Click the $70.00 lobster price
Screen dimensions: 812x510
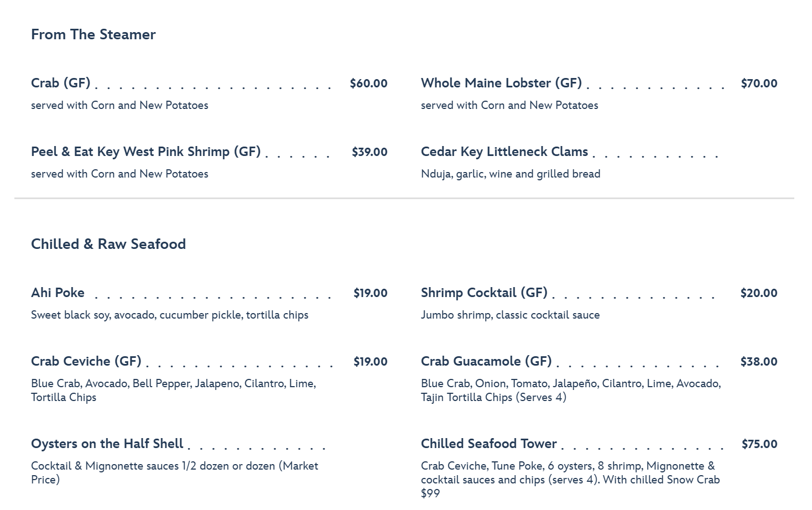[x=759, y=84]
